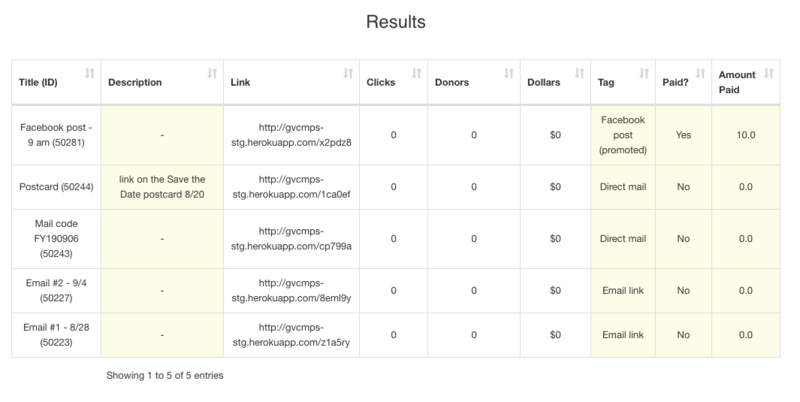The width and height of the screenshot is (800, 402).
Task: Click the Postcard description about Save the Date
Action: (161, 186)
